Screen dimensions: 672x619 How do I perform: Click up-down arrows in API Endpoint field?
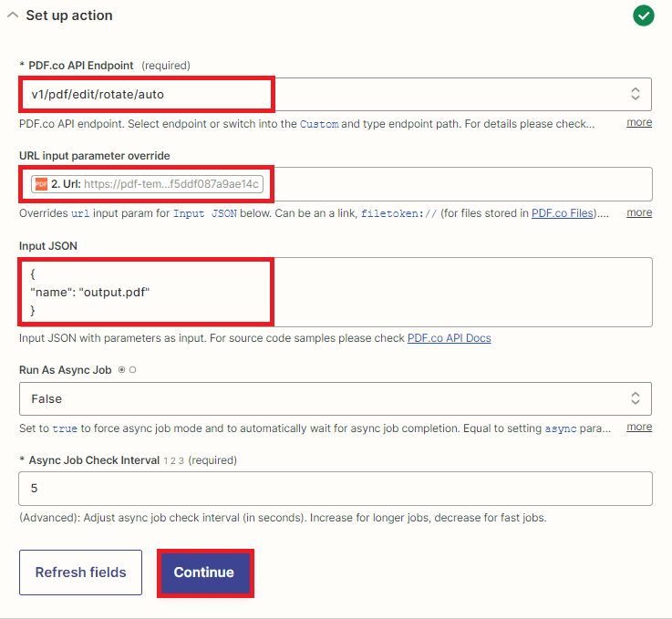[635, 94]
